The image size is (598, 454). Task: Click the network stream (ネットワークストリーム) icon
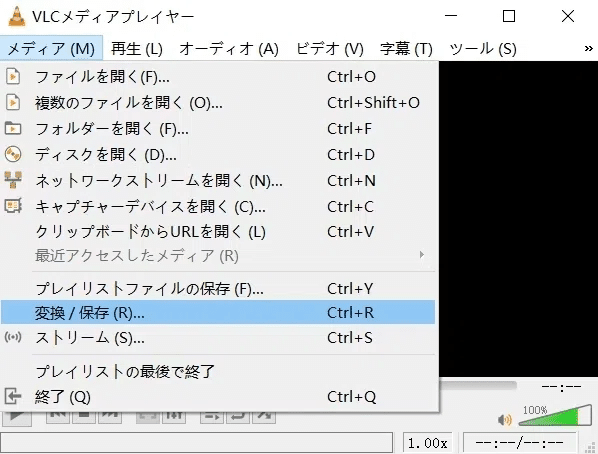point(13,180)
